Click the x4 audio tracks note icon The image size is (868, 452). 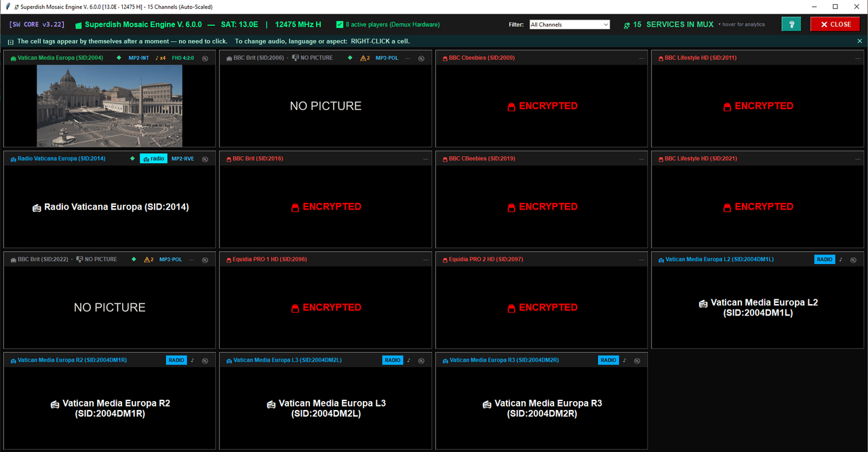[x=161, y=58]
